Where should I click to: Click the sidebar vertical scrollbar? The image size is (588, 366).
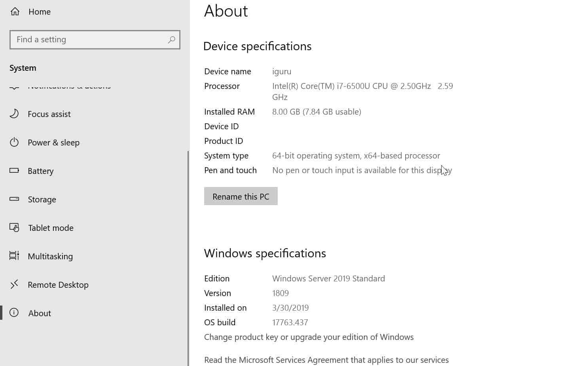[188, 258]
